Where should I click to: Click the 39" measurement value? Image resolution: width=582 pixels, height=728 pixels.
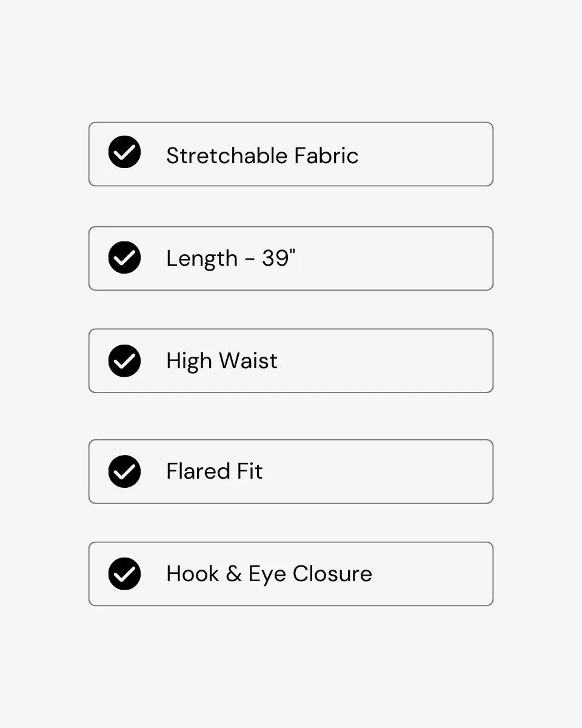(x=279, y=258)
